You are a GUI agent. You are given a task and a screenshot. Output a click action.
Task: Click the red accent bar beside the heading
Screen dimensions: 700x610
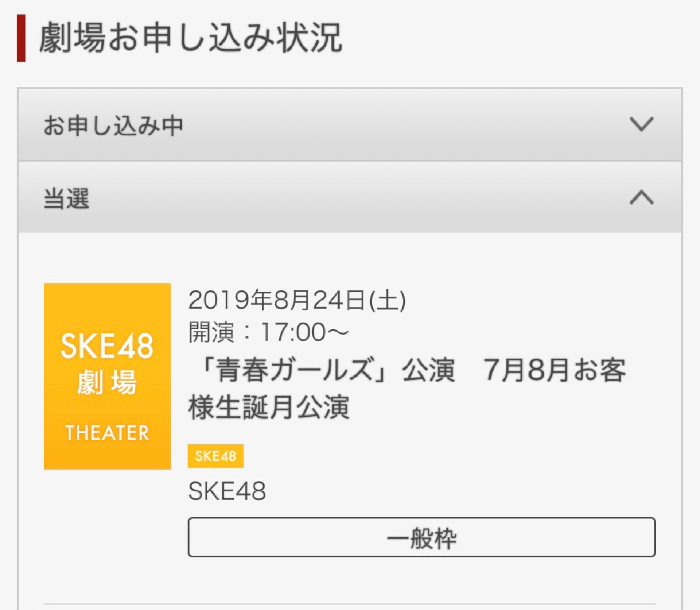(x=21, y=38)
